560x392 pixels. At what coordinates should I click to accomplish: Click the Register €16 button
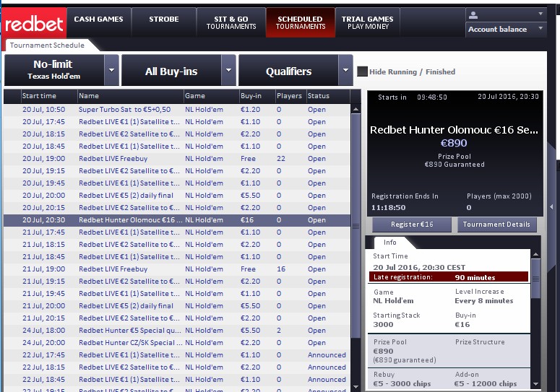412,225
